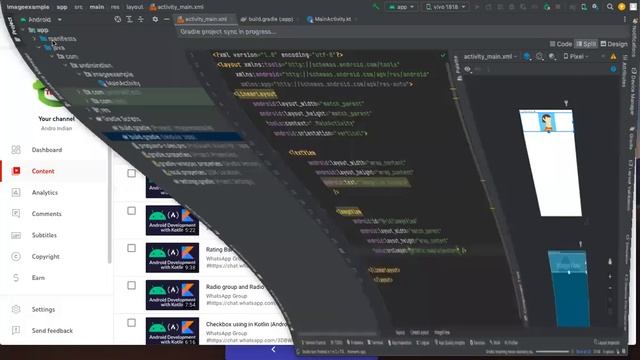Open the app run configuration dropdown

402,7
